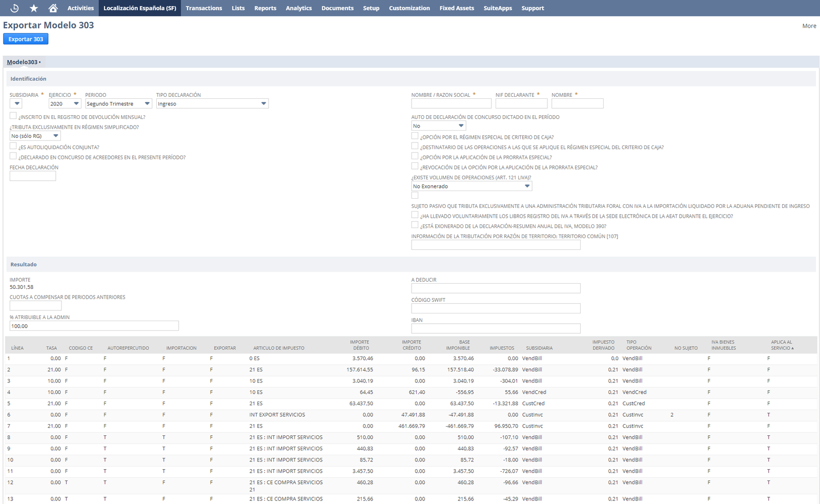Screen dimensions: 820x504
Task: Click the 461.669,79 importe crédito value
Action: 412,426
